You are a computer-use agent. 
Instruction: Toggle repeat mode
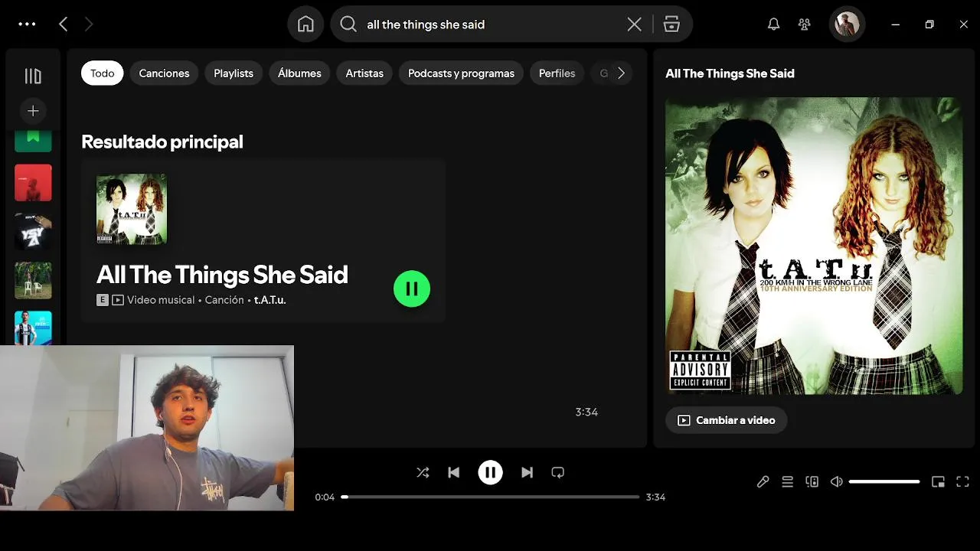point(557,473)
